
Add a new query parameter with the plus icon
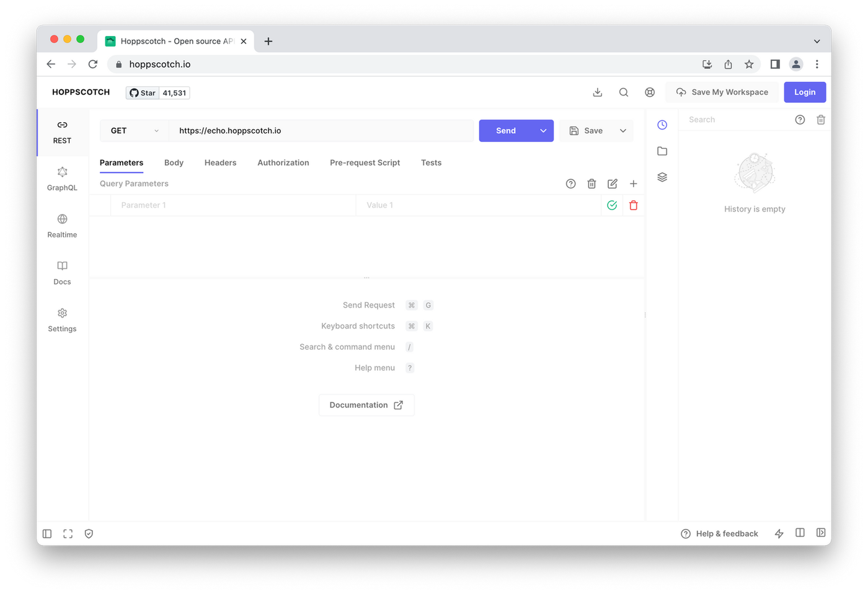pos(633,184)
